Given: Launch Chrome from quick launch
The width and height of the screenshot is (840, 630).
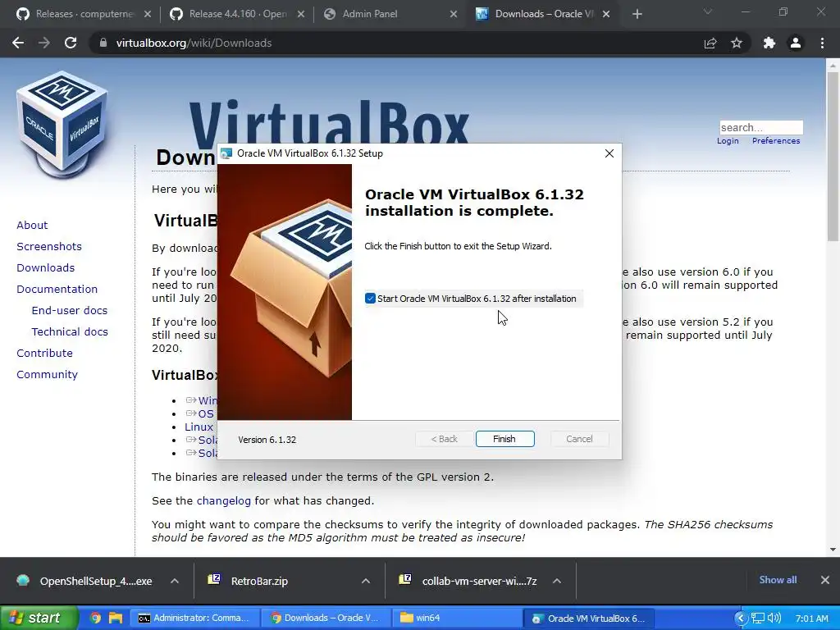Looking at the screenshot, I should (95, 619).
